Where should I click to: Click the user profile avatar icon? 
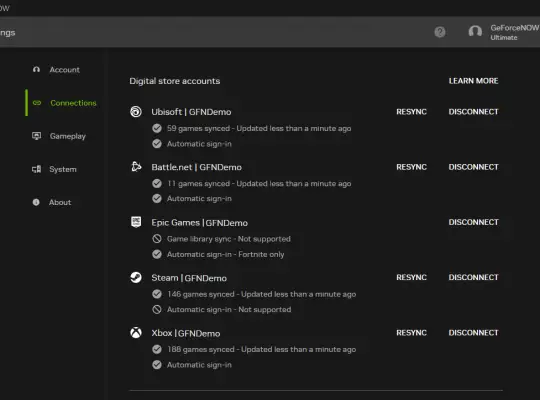coord(475,32)
